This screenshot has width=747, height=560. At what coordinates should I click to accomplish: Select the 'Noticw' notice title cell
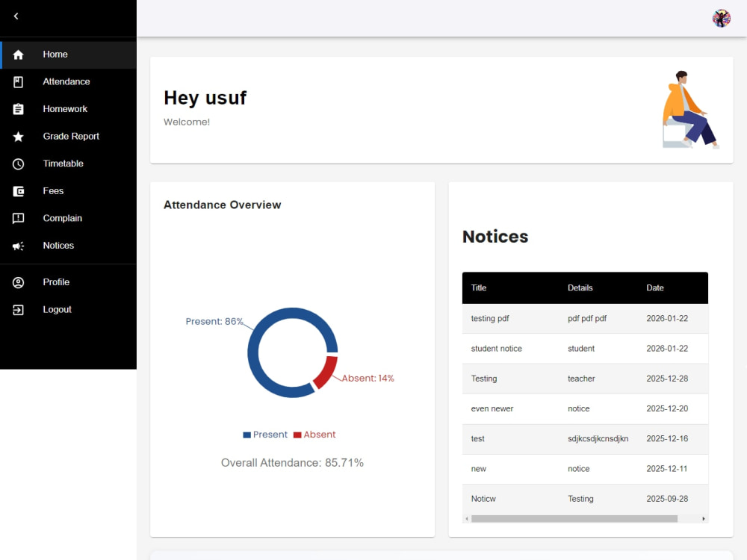tap(483, 499)
